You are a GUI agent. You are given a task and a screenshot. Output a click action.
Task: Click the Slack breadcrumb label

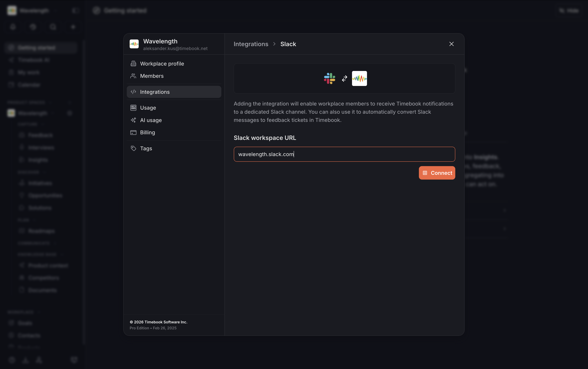click(288, 44)
